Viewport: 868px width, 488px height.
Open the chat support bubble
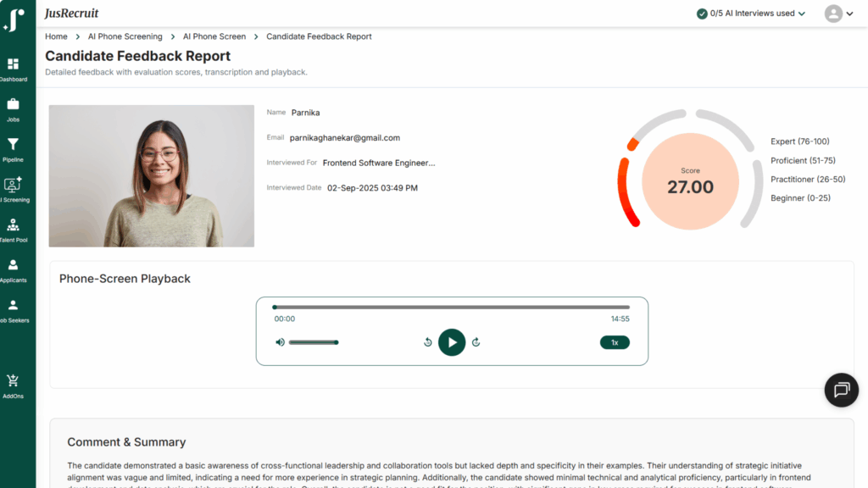tap(841, 390)
